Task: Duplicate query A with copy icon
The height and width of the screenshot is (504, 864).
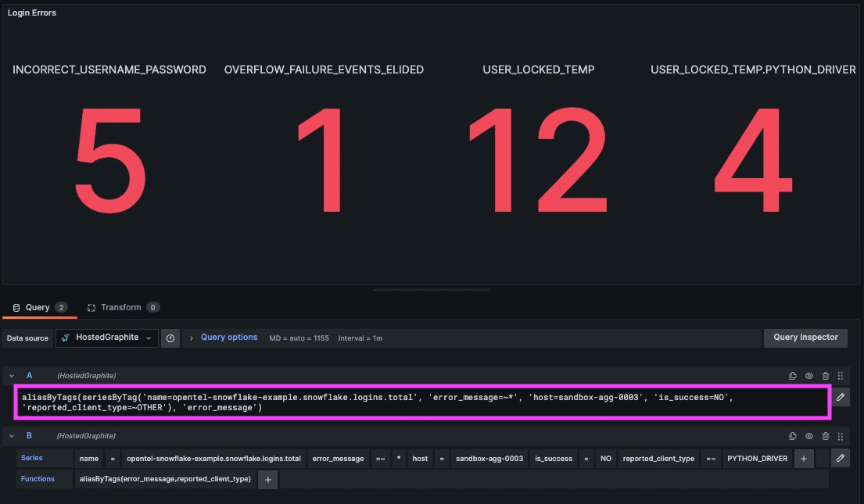Action: (792, 376)
